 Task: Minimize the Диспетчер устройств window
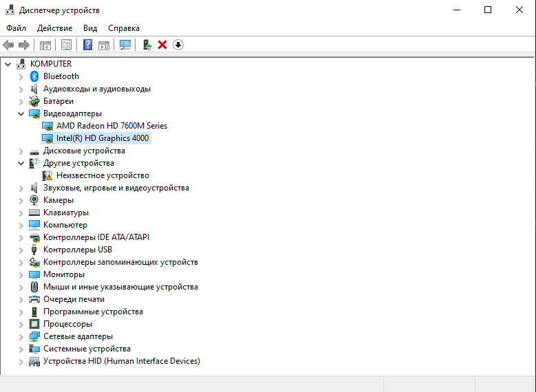457,10
